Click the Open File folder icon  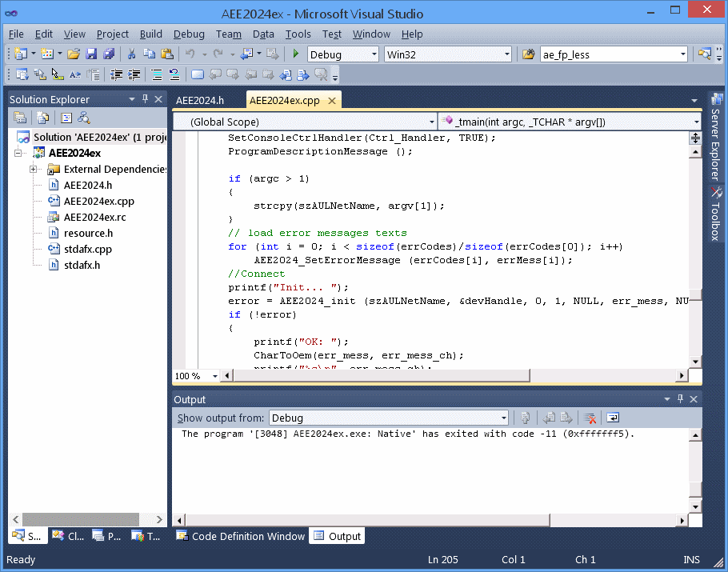pyautogui.click(x=74, y=54)
